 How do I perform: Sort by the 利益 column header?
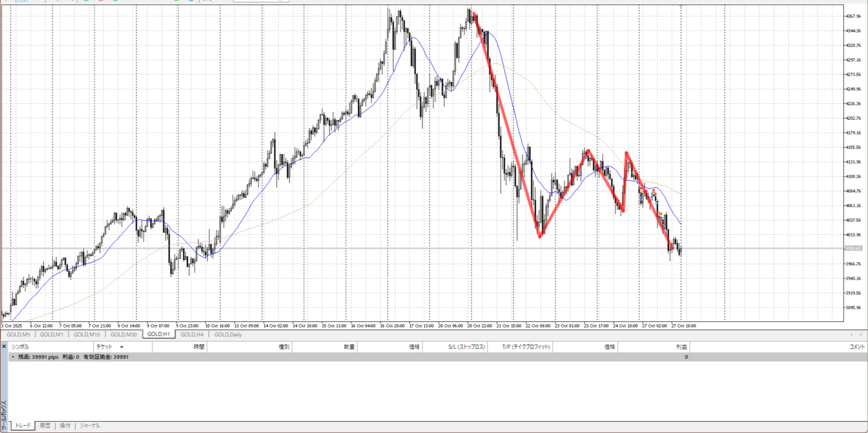click(x=681, y=347)
